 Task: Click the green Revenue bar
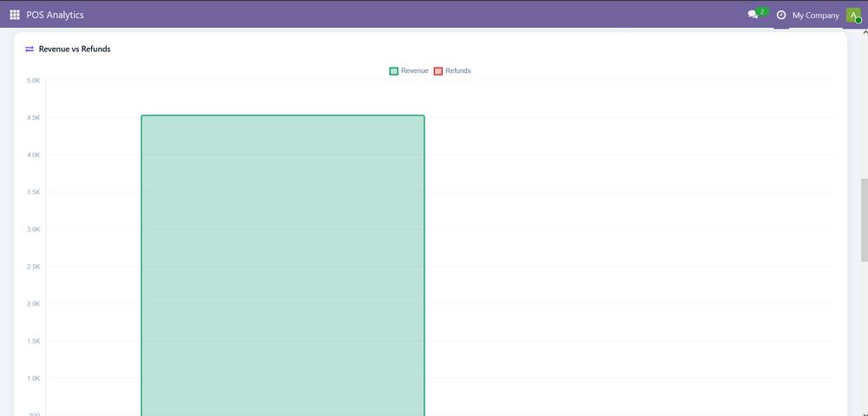tap(283, 266)
